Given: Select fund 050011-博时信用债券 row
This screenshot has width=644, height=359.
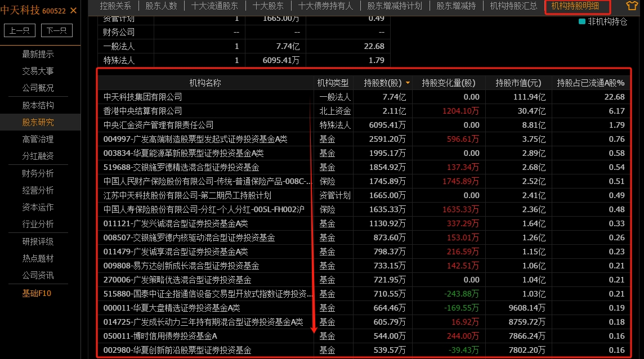Looking at the screenshot, I should (364, 336).
